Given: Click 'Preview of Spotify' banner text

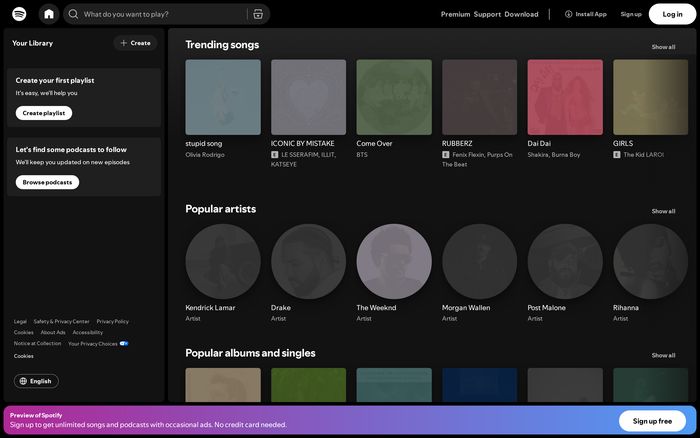Looking at the screenshot, I should [x=36, y=415].
